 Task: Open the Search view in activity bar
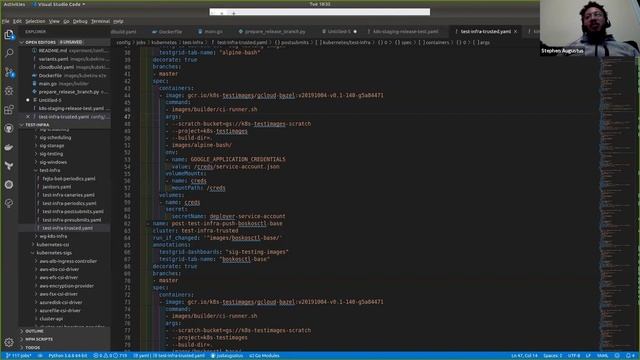click(9, 53)
